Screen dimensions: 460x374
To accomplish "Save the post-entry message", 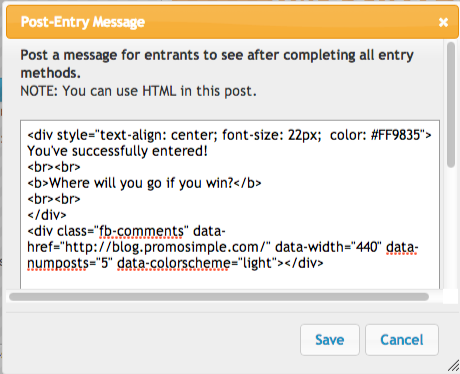I will (330, 340).
